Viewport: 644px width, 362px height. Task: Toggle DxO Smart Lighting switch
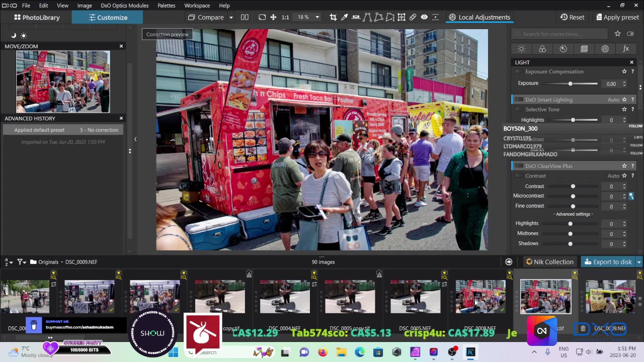coord(519,100)
